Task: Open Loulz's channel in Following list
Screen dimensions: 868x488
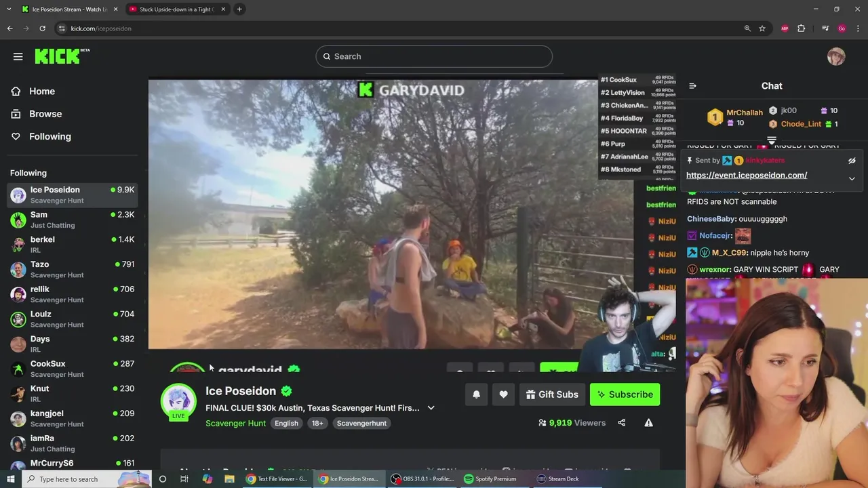Action: click(73, 319)
